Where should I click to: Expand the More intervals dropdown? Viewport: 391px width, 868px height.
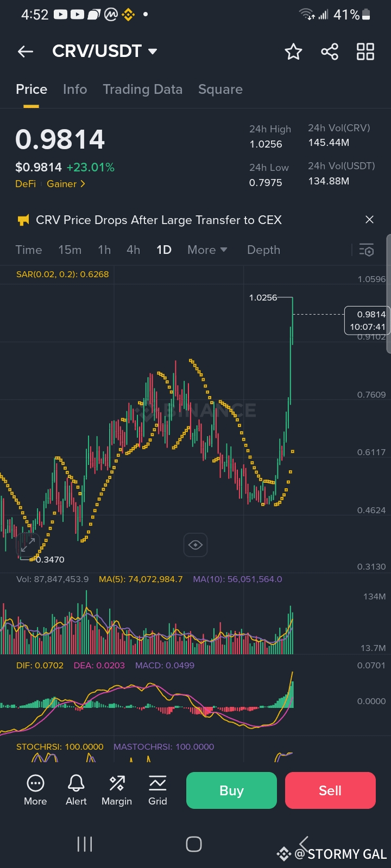click(x=207, y=250)
